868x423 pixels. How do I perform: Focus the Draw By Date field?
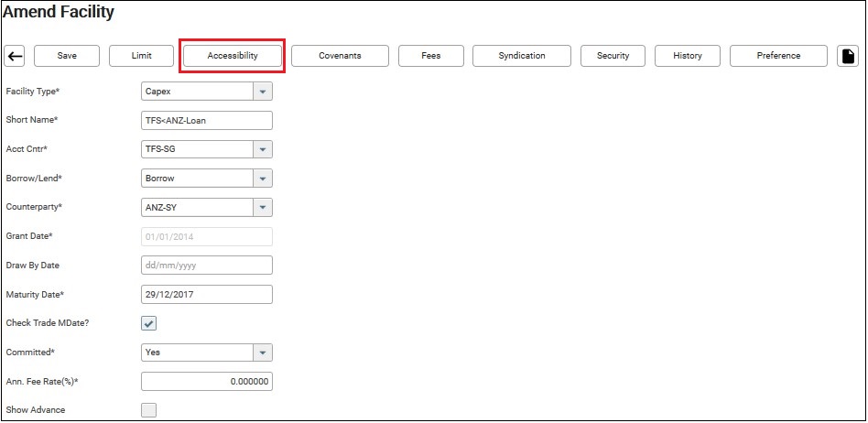pyautogui.click(x=207, y=266)
